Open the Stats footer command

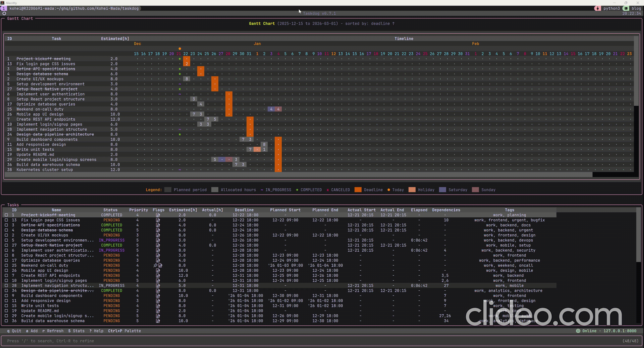(76, 331)
